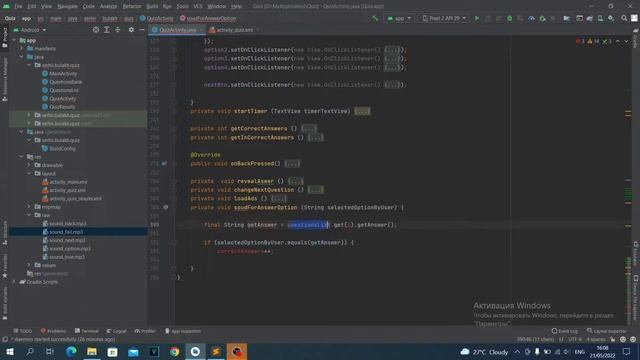Open the Terminal tool window
The width and height of the screenshot is (640, 360).
[x=87, y=331]
